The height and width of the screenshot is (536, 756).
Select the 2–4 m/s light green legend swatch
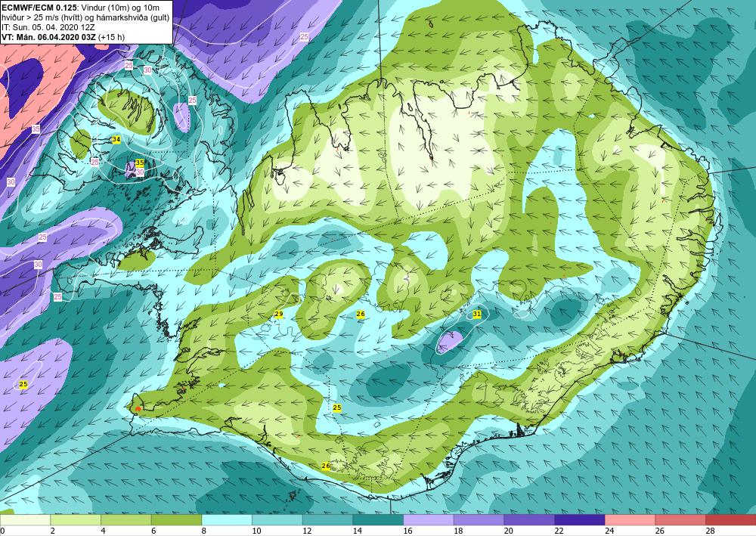[75, 520]
